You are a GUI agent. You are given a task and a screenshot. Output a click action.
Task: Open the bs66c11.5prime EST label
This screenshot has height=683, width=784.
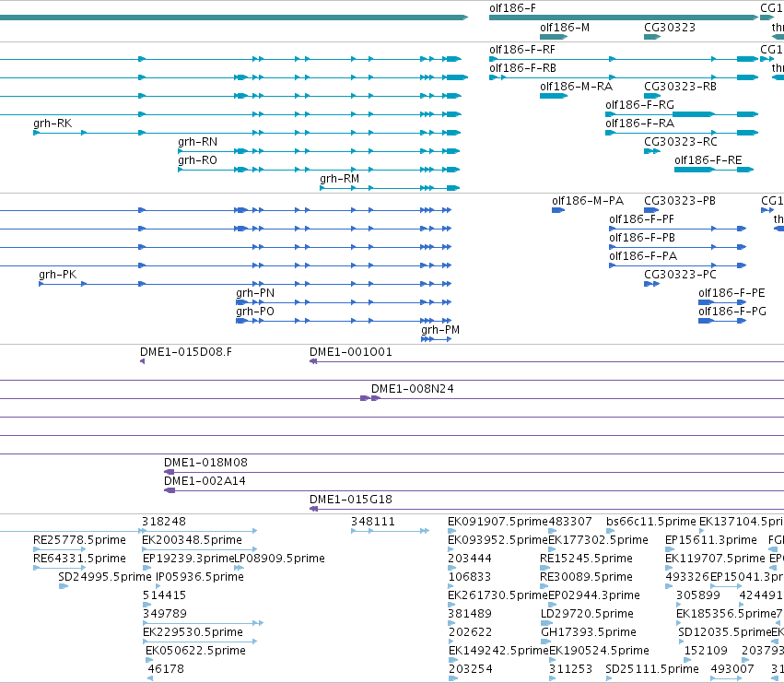click(x=651, y=522)
